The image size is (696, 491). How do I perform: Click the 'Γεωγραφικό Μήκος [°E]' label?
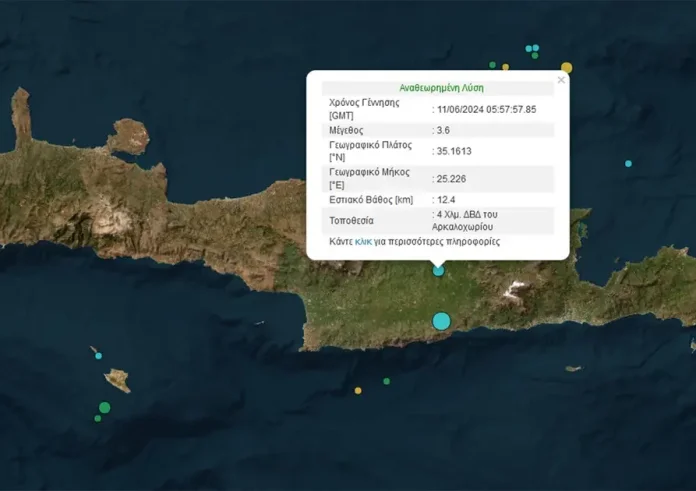click(369, 178)
